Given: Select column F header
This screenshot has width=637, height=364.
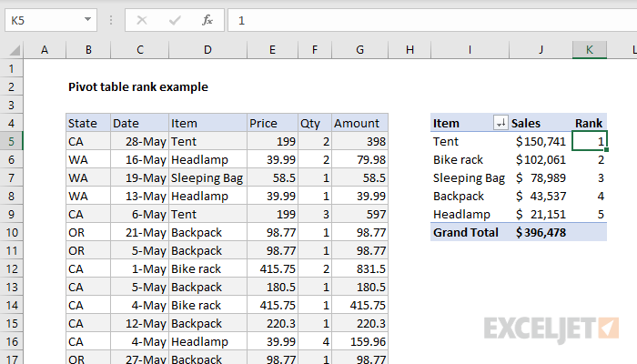Looking at the screenshot, I should [315, 50].
